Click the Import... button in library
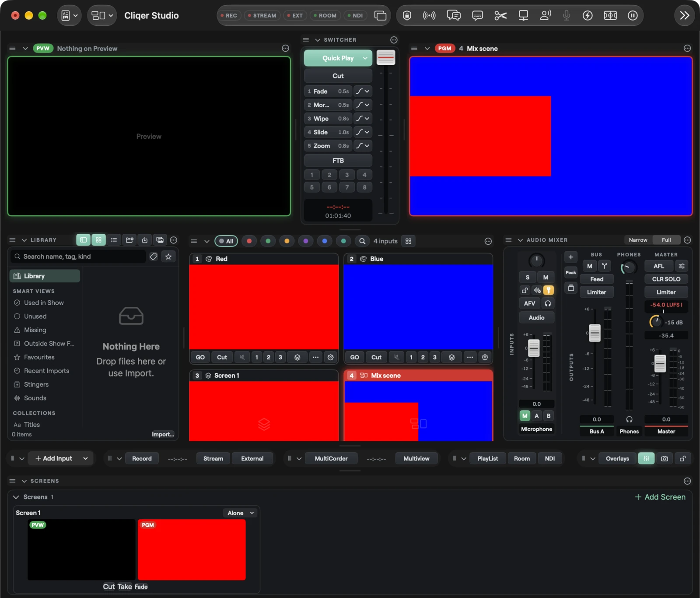This screenshot has height=598, width=700. (x=163, y=434)
